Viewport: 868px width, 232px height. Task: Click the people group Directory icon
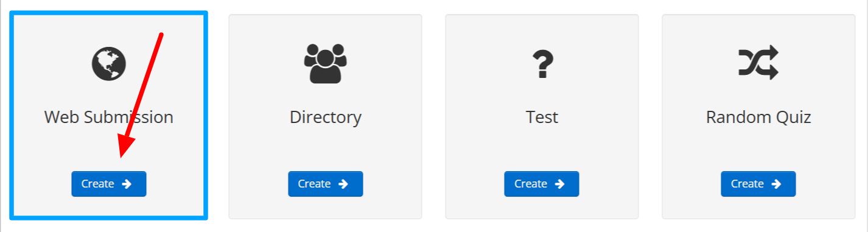click(325, 63)
